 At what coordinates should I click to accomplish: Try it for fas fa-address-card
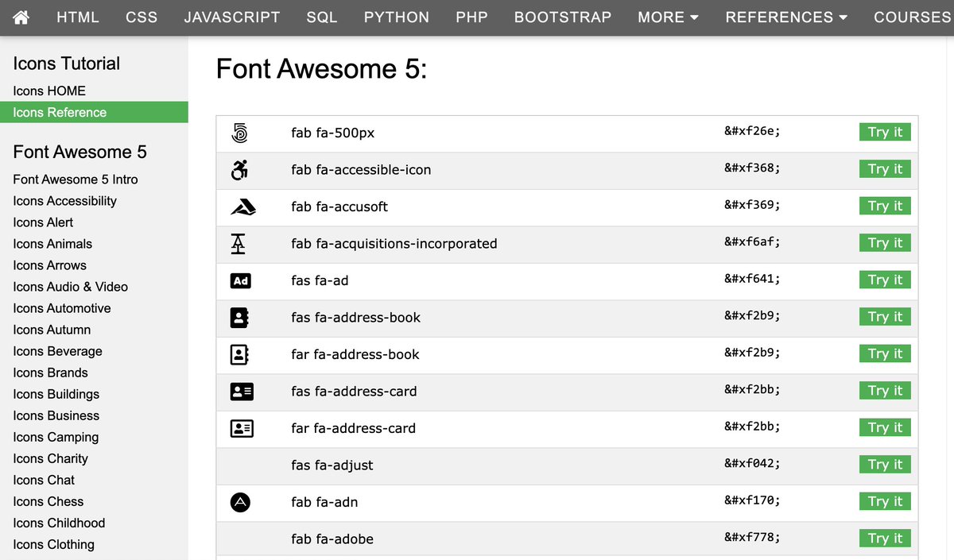[x=885, y=391]
